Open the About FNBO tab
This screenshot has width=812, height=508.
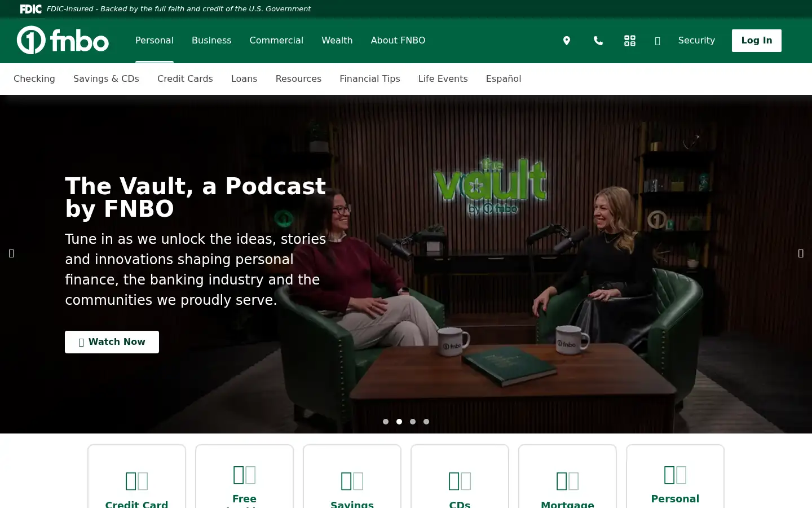(x=398, y=41)
